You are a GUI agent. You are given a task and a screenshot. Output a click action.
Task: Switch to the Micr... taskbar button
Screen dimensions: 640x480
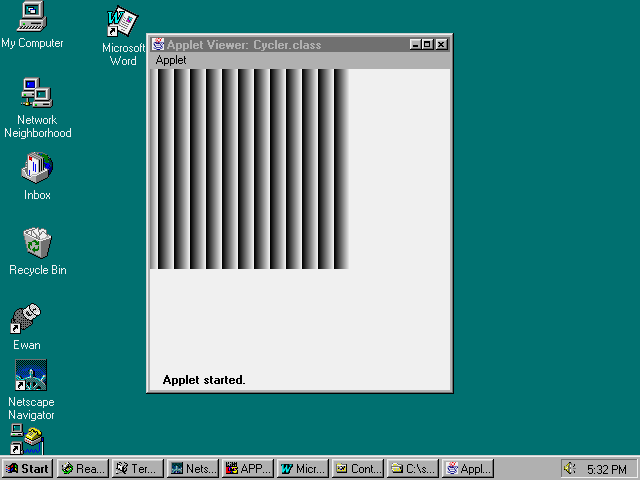303,469
